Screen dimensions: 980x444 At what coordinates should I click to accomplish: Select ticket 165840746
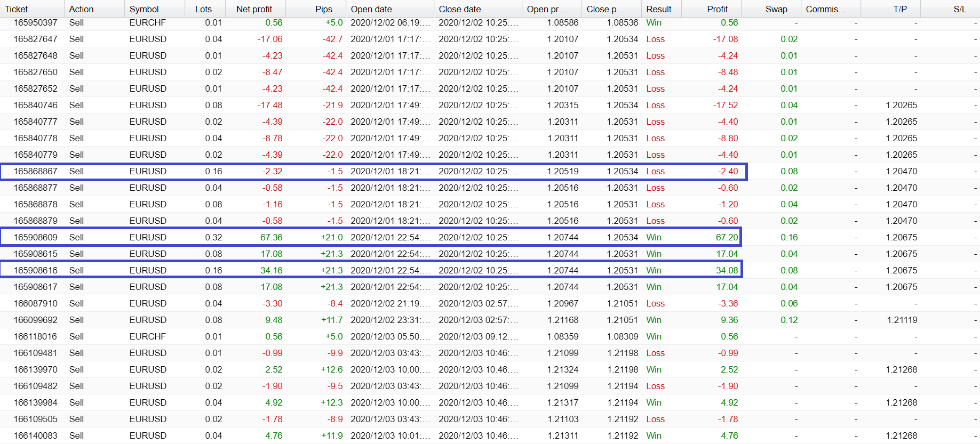[x=35, y=105]
